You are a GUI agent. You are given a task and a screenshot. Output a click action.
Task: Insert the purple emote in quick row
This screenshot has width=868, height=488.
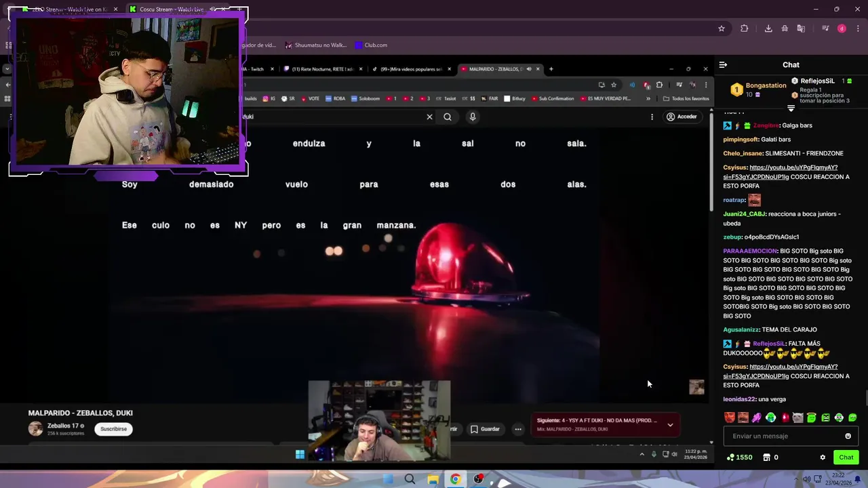[x=757, y=418]
